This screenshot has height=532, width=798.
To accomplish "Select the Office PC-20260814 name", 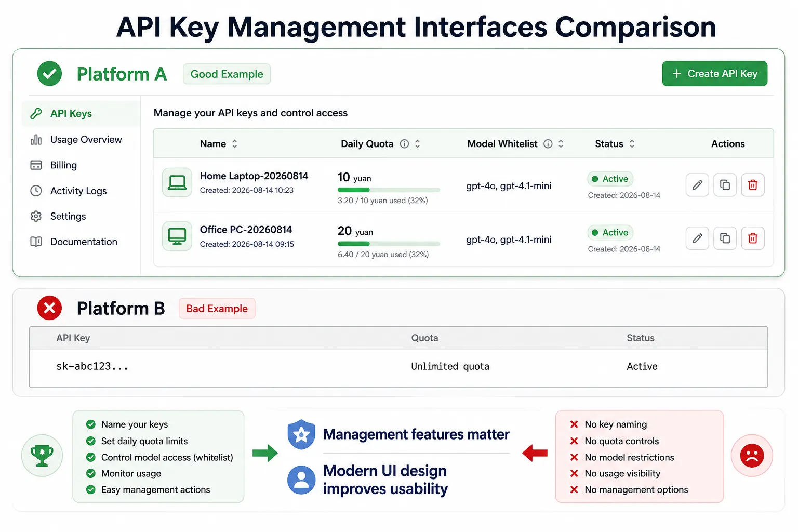I will 246,230.
